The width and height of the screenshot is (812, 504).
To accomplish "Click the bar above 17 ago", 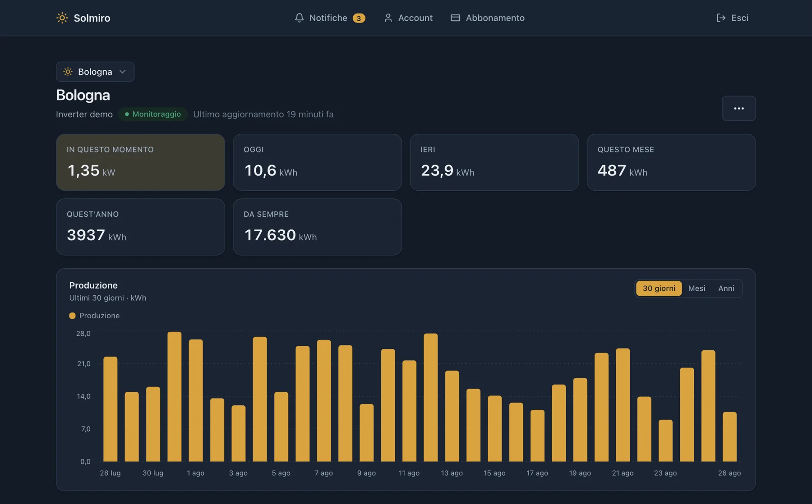I will coord(537,435).
